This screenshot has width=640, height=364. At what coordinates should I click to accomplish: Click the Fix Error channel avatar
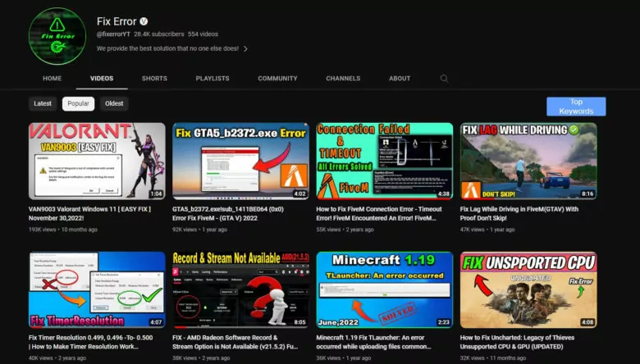pyautogui.click(x=57, y=36)
